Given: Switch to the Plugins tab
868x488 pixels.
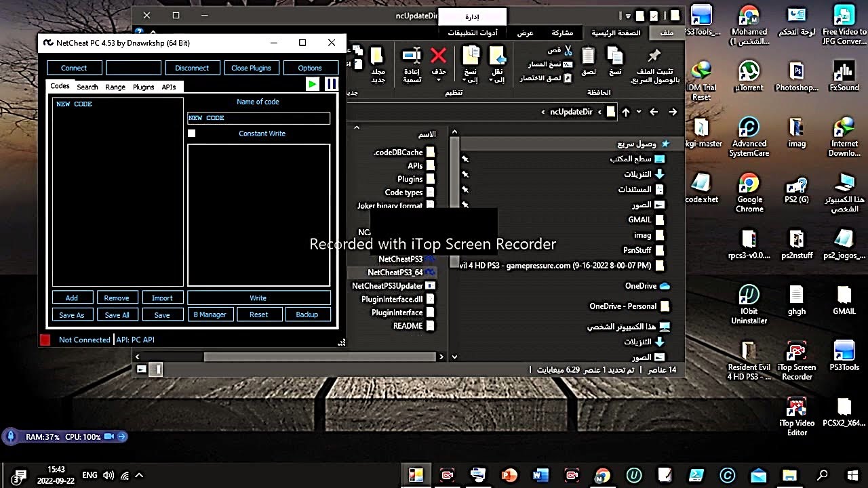Looking at the screenshot, I should pos(144,87).
